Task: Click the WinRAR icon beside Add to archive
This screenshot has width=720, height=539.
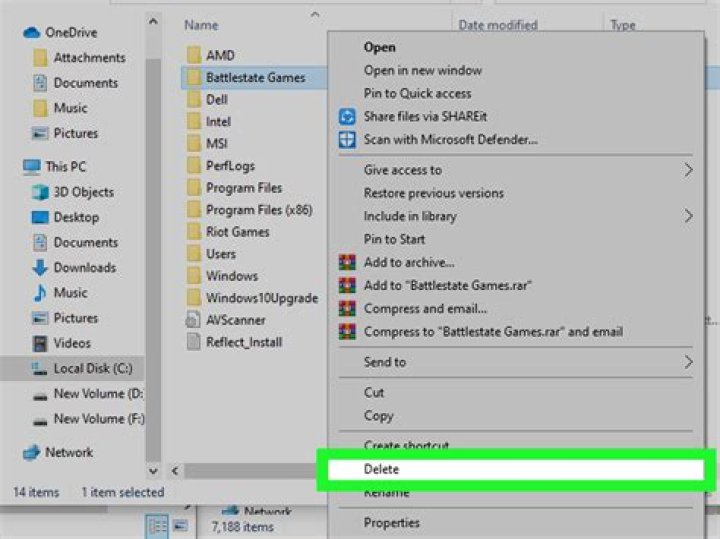Action: [347, 262]
